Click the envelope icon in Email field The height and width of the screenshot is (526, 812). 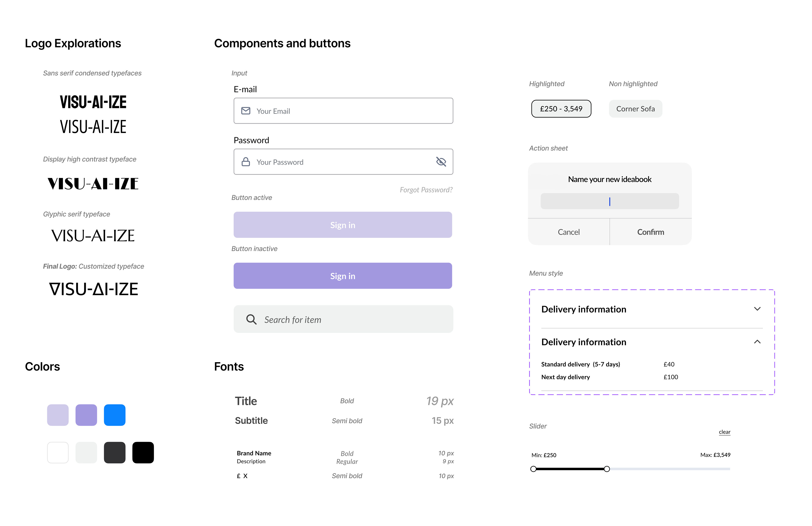tap(246, 111)
